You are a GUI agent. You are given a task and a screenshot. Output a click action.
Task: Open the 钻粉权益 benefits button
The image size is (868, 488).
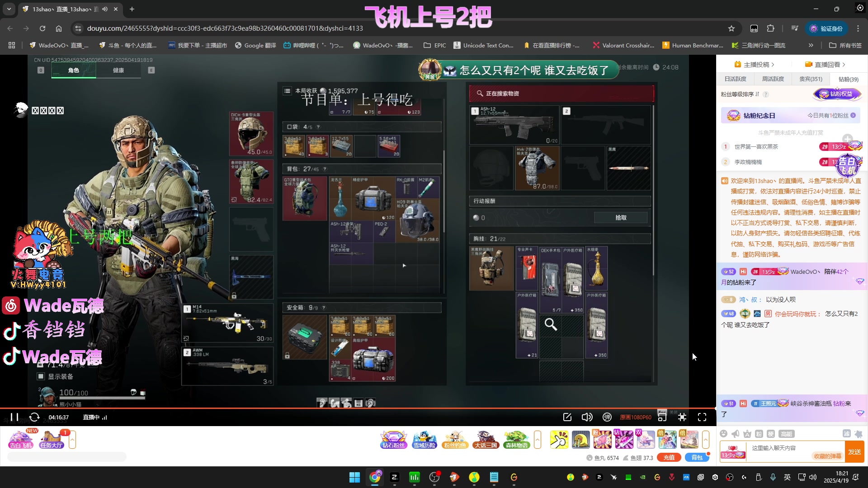[x=838, y=94]
